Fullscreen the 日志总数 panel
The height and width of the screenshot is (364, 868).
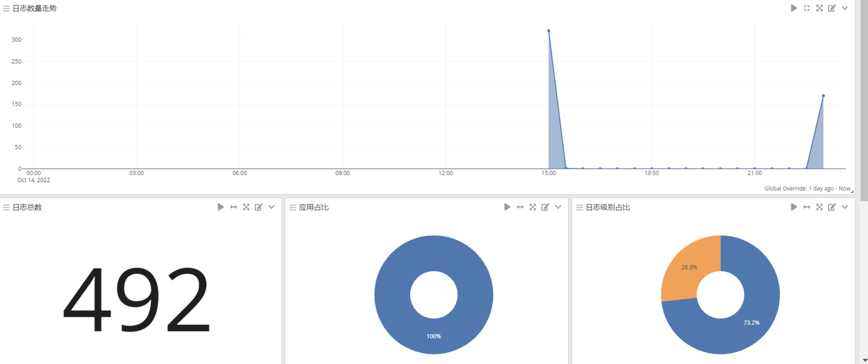point(246,207)
